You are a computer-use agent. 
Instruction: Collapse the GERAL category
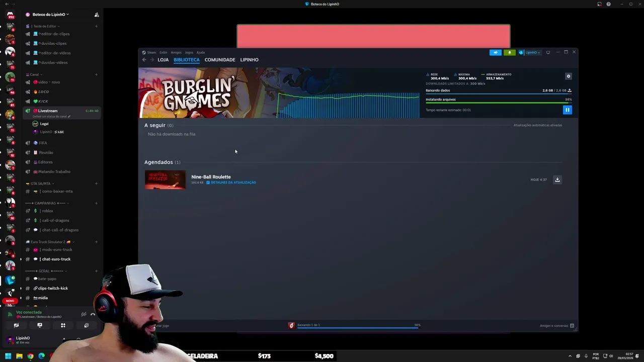tap(46, 271)
